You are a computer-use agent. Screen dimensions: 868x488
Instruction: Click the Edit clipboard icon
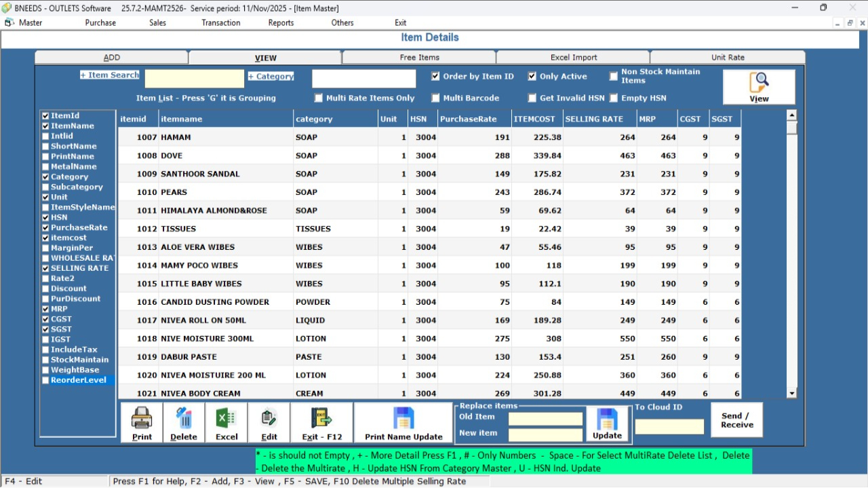tap(269, 418)
